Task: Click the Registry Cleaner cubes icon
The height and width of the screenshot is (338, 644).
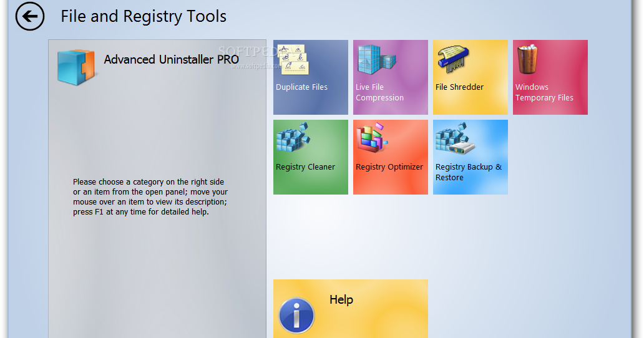Action: (293, 138)
